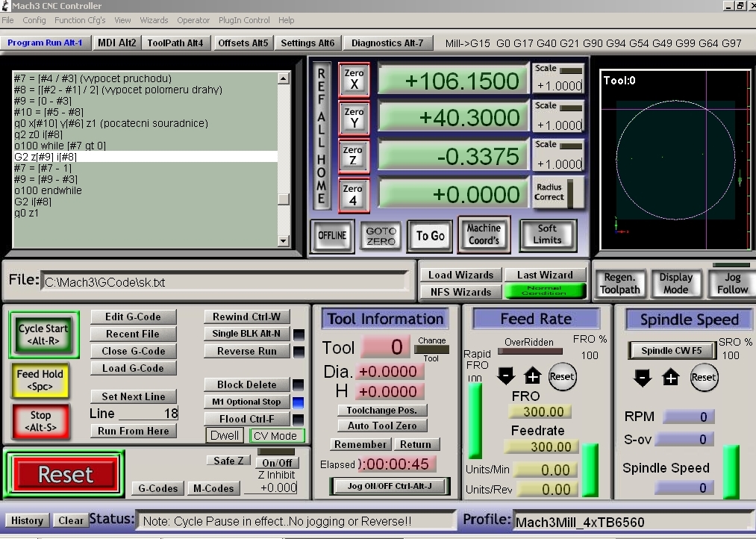The image size is (756, 539).
Task: Click the round Feed Rate Reset button
Action: (x=562, y=376)
